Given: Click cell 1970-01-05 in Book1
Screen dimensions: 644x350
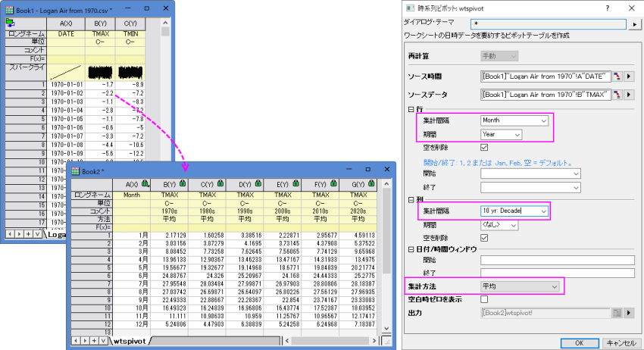Looking at the screenshot, I should [x=66, y=119].
